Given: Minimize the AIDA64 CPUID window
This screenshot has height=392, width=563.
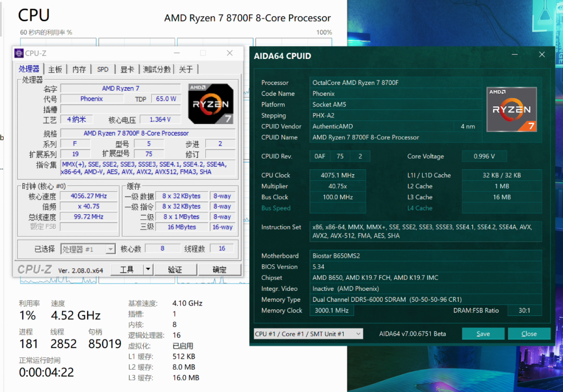Looking at the screenshot, I should [x=515, y=55].
